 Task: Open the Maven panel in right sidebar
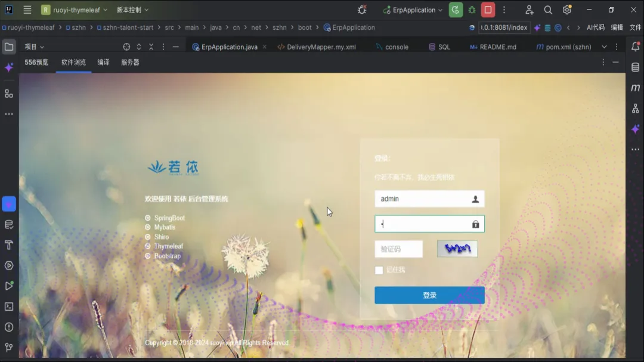pyautogui.click(x=636, y=88)
